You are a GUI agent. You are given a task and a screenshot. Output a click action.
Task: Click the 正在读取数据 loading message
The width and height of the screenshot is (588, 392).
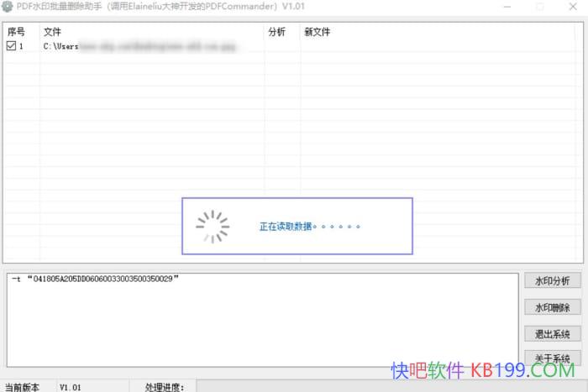pyautogui.click(x=311, y=227)
